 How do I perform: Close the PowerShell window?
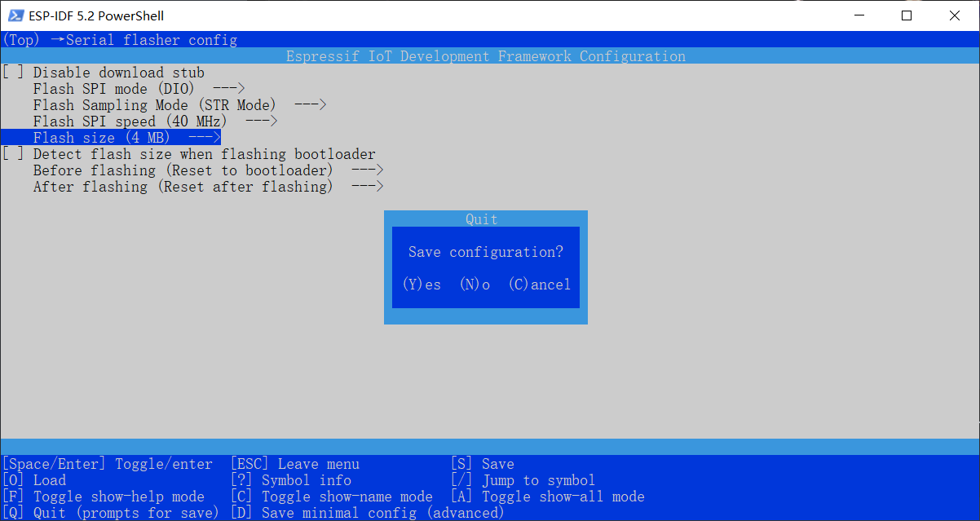pyautogui.click(x=954, y=15)
